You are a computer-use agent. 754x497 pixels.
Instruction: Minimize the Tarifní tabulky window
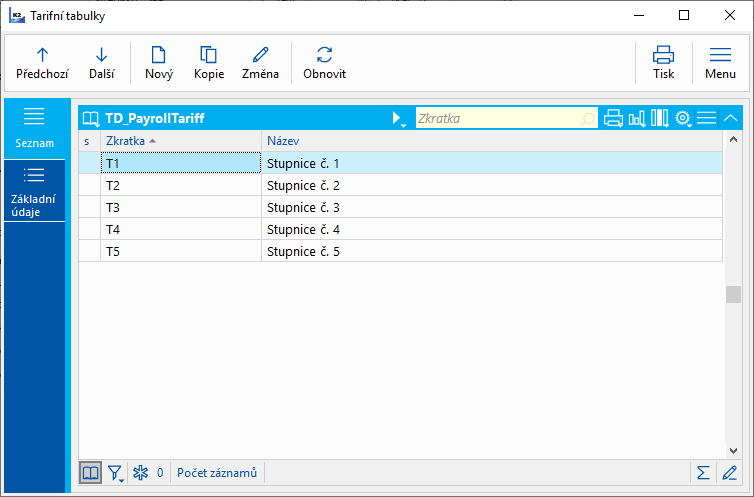(639, 15)
